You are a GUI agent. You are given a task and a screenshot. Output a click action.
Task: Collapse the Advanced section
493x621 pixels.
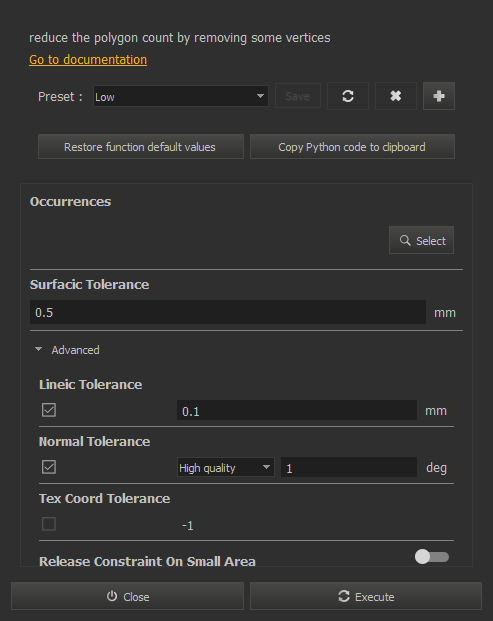pyautogui.click(x=67, y=350)
